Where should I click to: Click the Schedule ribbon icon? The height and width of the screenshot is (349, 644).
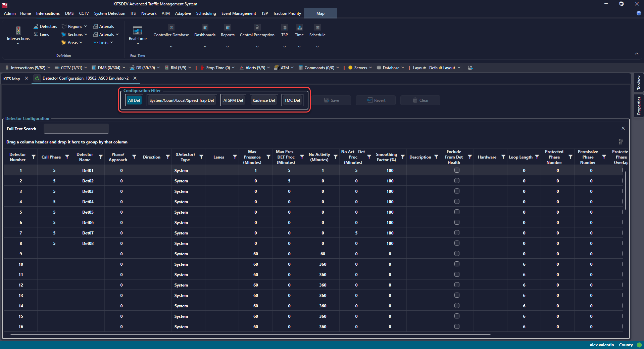[x=317, y=28]
